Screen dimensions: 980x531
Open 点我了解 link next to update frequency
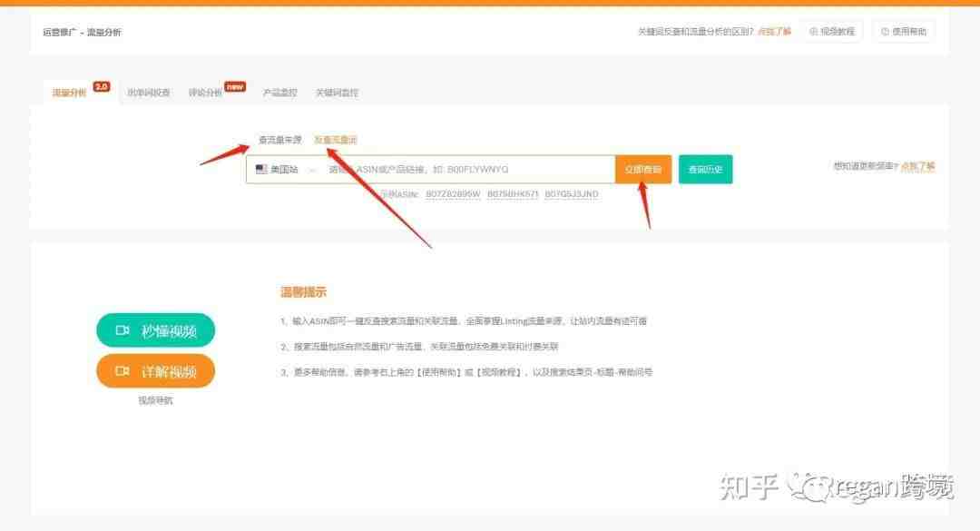click(x=918, y=166)
